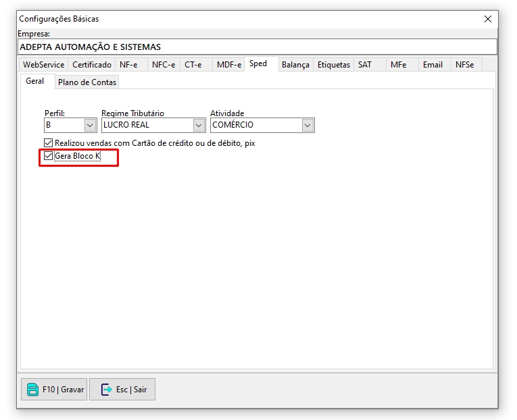Go to the NFC-e tab
The image size is (517, 420).
163,65
